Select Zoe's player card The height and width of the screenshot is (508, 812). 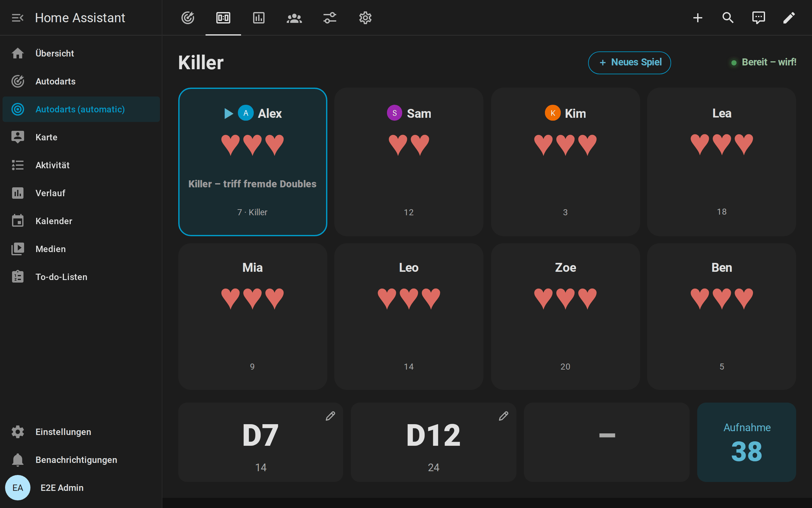565,317
